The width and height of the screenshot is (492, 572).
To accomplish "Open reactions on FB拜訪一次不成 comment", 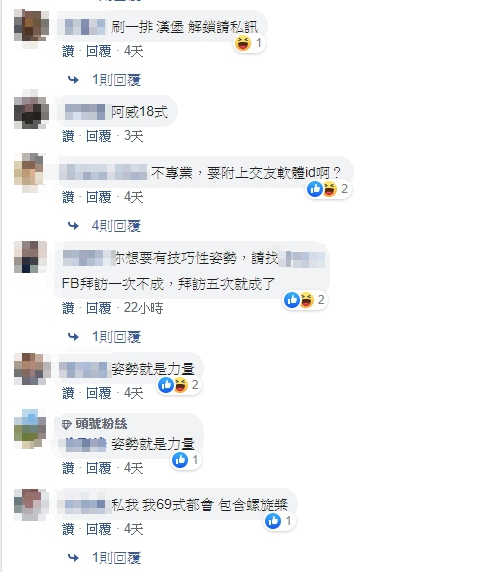I will (x=305, y=300).
